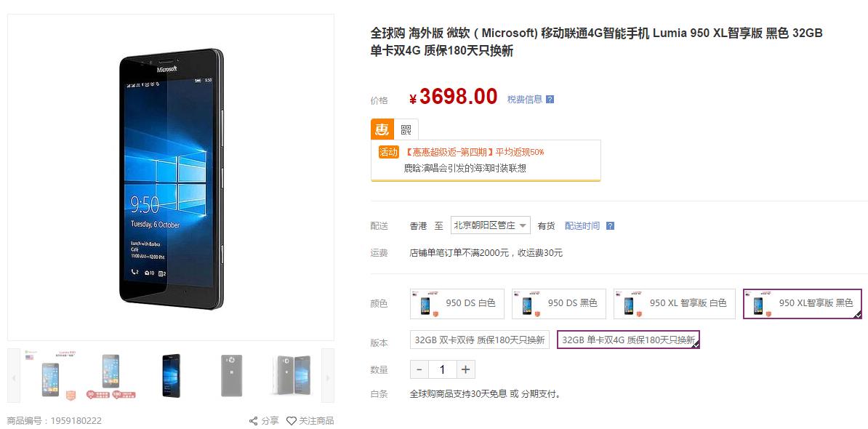Decrease quantity with the minus stepper
The width and height of the screenshot is (868, 429).
pyautogui.click(x=419, y=369)
